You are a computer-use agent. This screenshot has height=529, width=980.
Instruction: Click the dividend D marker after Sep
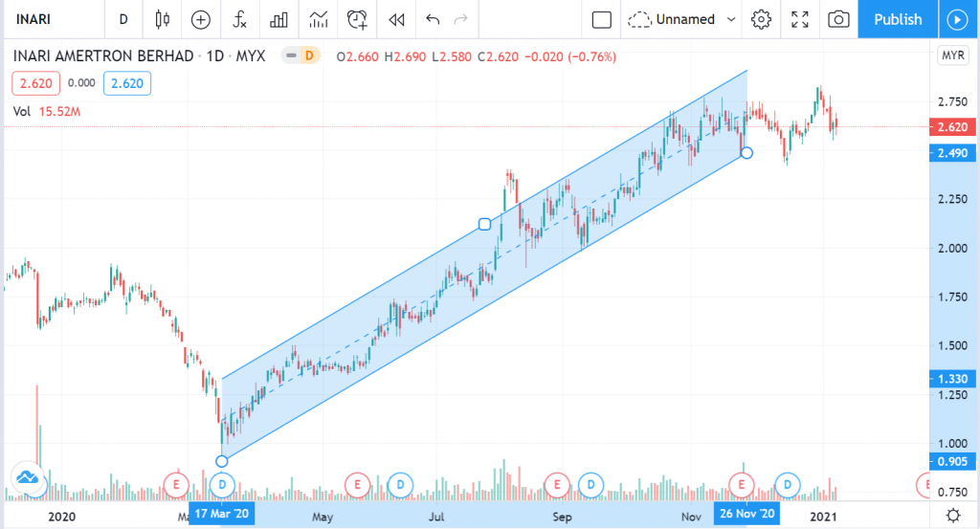pos(590,485)
